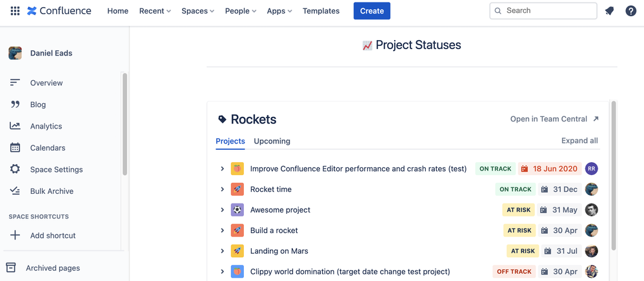
Task: Expand the Clippy world domination row
Action: 222,271
